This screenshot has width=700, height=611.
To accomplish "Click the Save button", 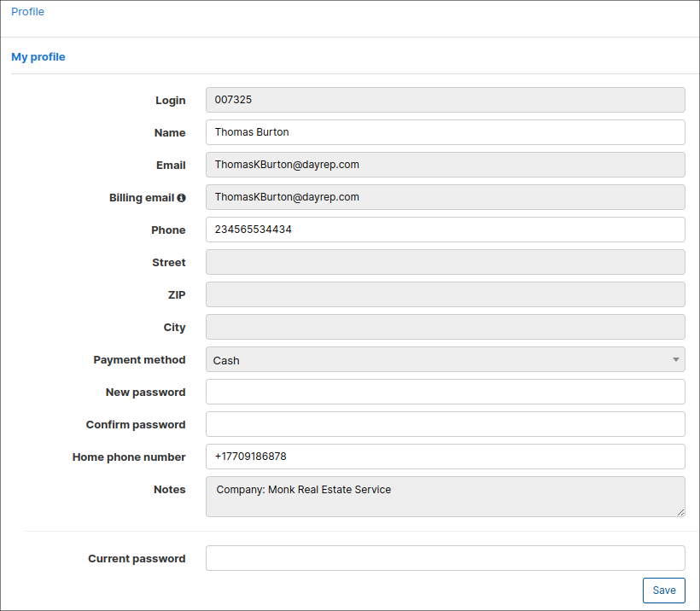I will [663, 591].
